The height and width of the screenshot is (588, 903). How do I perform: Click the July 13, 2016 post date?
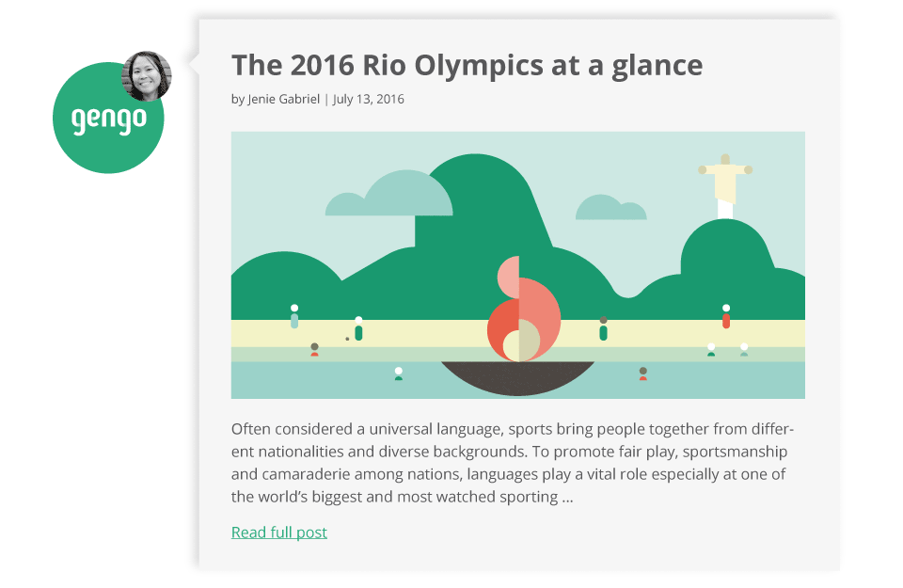(x=368, y=99)
